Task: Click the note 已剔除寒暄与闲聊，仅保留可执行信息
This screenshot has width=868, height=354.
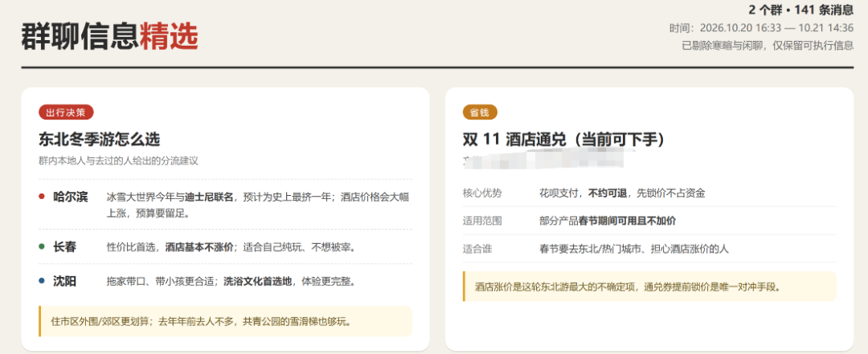Action: [x=768, y=46]
